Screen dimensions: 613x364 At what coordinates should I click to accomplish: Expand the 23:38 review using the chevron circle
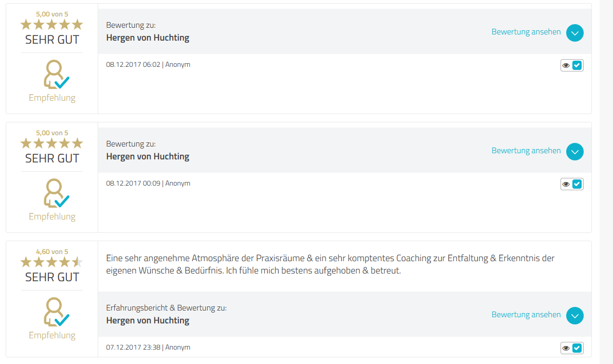(x=575, y=316)
